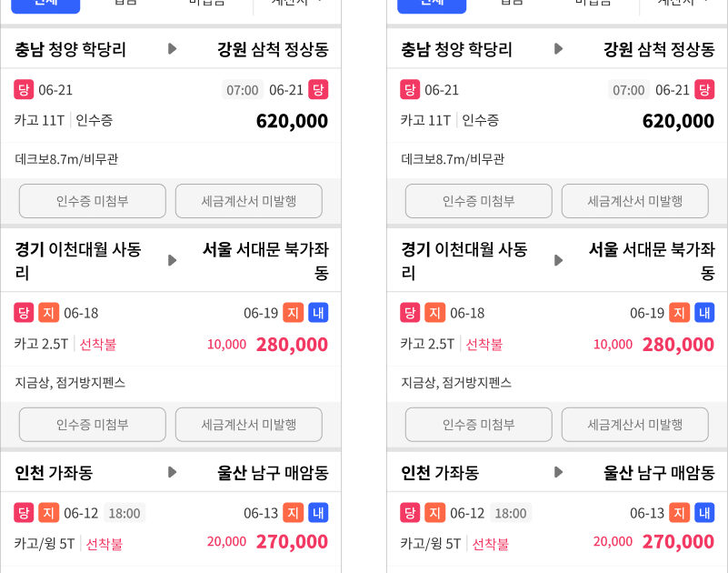Click the arrow icon after 충남 청양 학당리 in left panel
This screenshot has width=728, height=573.
(x=173, y=49)
